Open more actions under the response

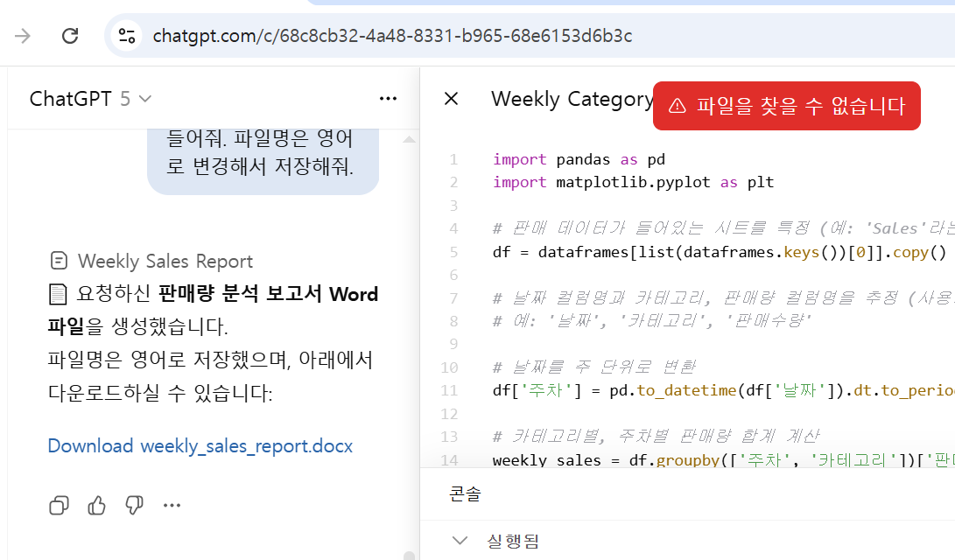(172, 505)
